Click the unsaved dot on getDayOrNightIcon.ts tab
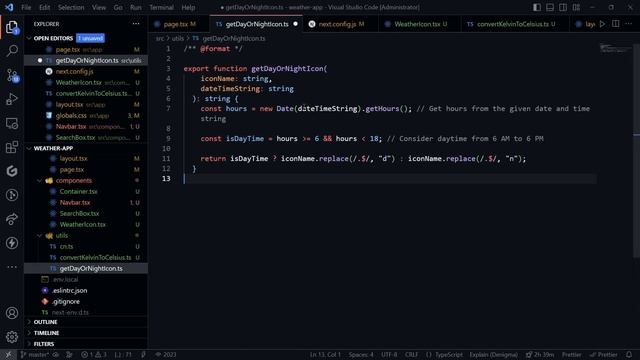This screenshot has height=360, width=640. (296, 24)
